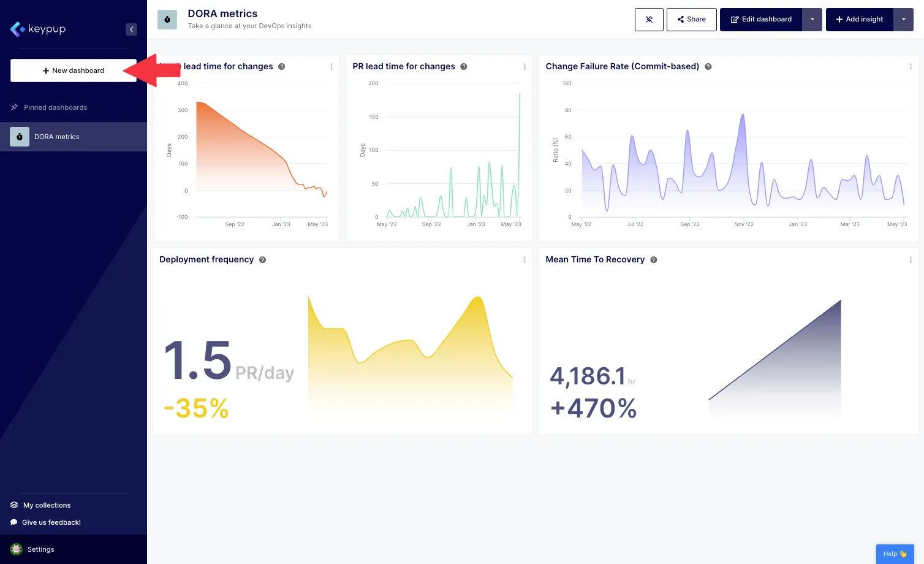
Task: Open Deployment frequency card options menu
Action: click(x=524, y=259)
